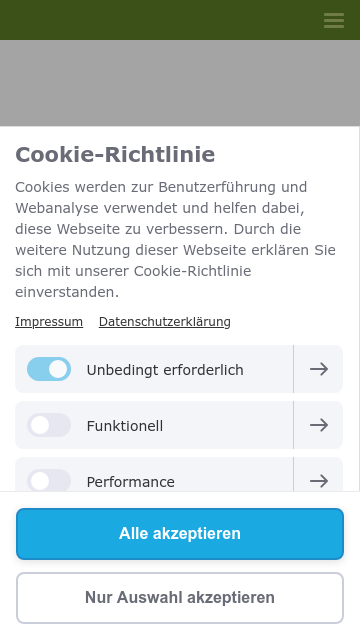Image resolution: width=360 pixels, height=640 pixels.
Task: Turn on the Performance cookies switch
Action: click(49, 480)
